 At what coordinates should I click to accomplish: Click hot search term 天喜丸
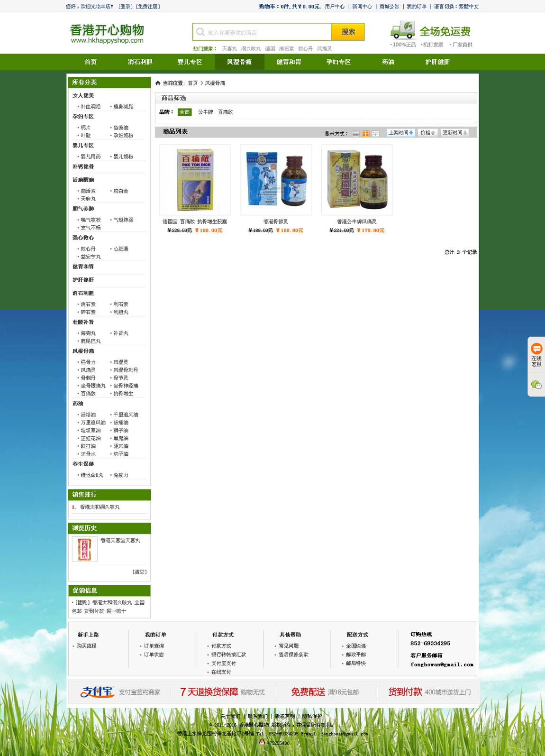point(229,49)
